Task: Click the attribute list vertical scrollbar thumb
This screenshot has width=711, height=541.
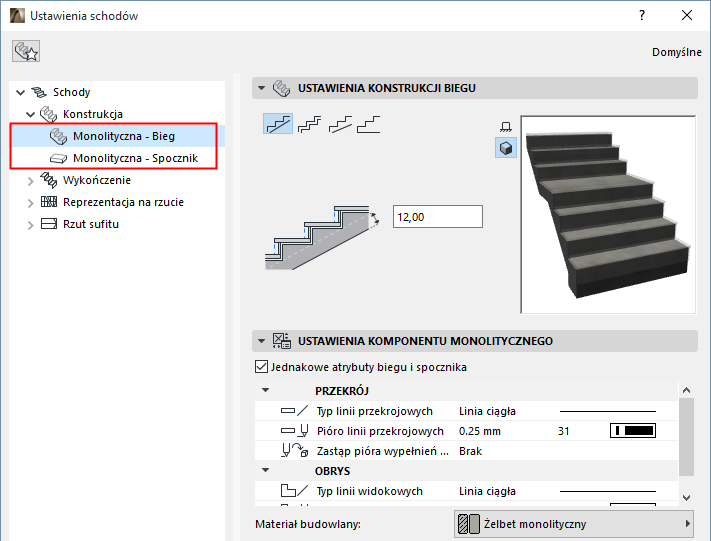Action: [x=687, y=436]
